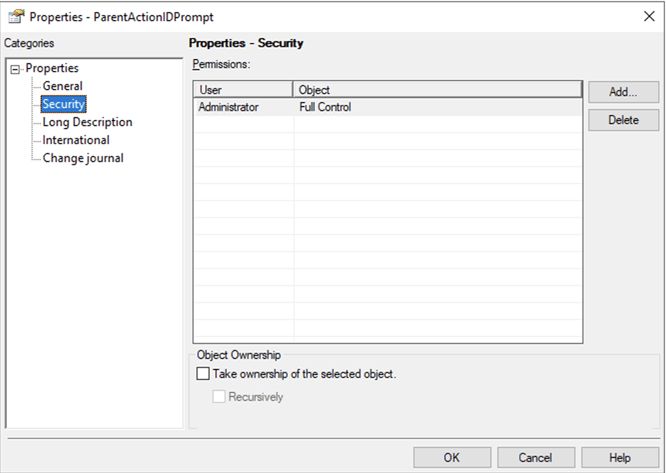Select the Security category
666x473 pixels.
[x=63, y=104]
